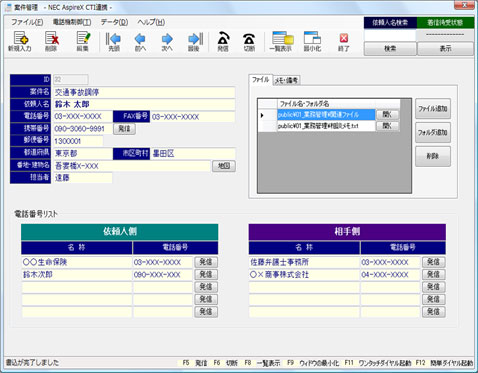Click the postal code field 1300001
The image size is (478, 373).
(x=78, y=141)
